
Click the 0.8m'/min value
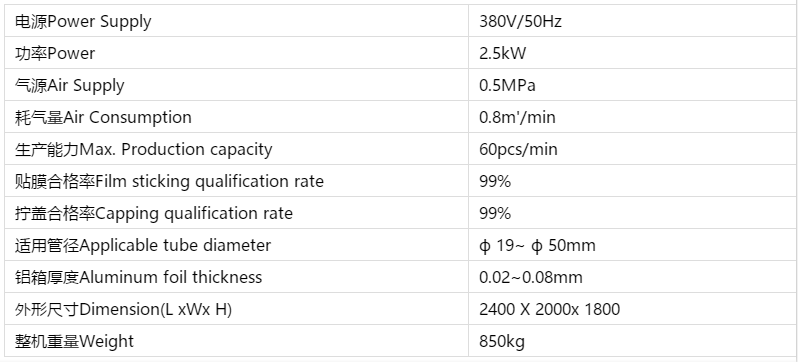click(517, 117)
